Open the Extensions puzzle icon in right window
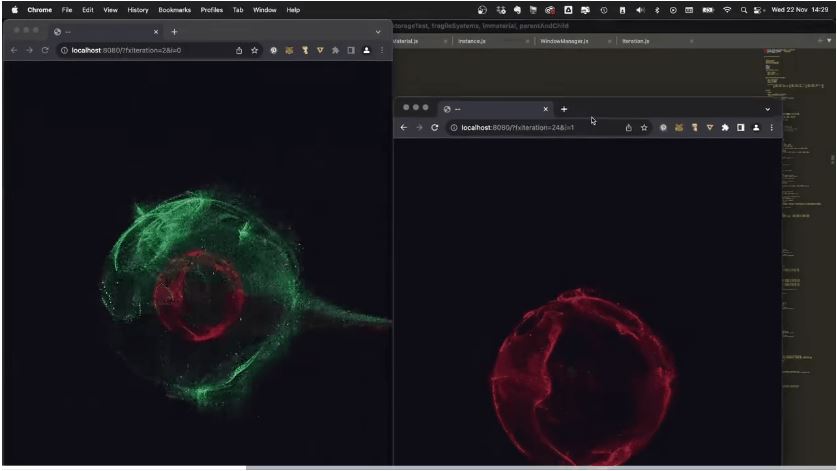Viewport: 837px width, 471px height. coord(725,128)
